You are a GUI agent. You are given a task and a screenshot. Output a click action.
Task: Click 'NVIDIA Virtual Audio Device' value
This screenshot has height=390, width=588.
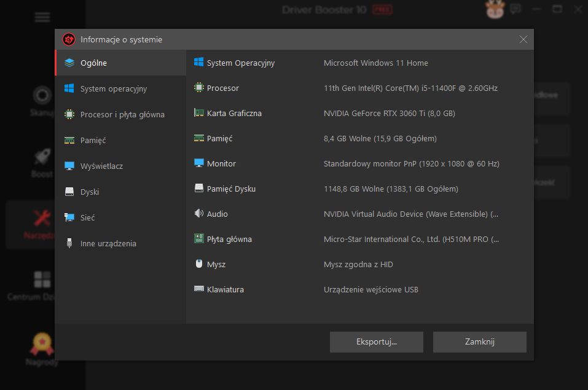[411, 214]
